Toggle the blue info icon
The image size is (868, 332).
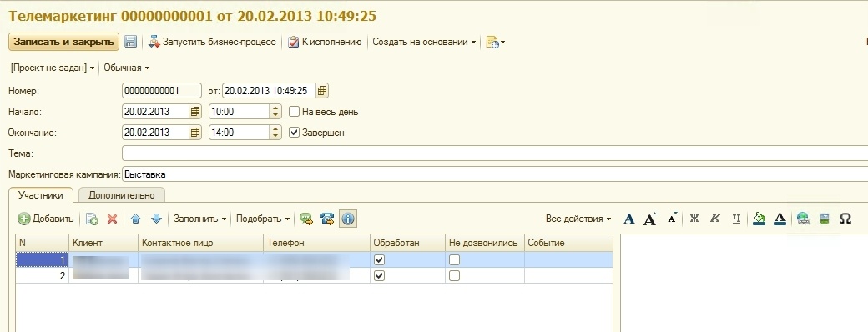pyautogui.click(x=348, y=219)
